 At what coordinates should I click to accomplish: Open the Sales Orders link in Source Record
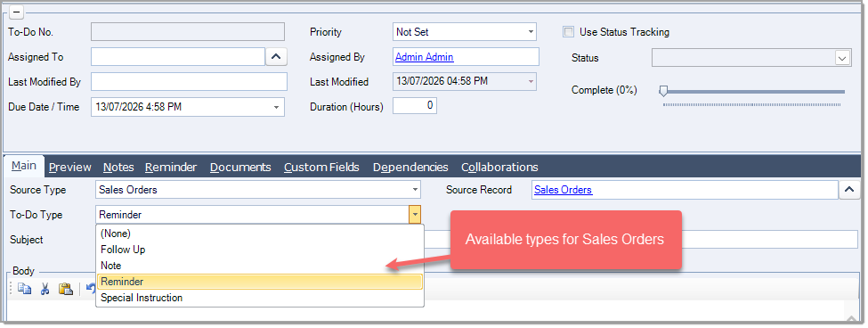(563, 190)
